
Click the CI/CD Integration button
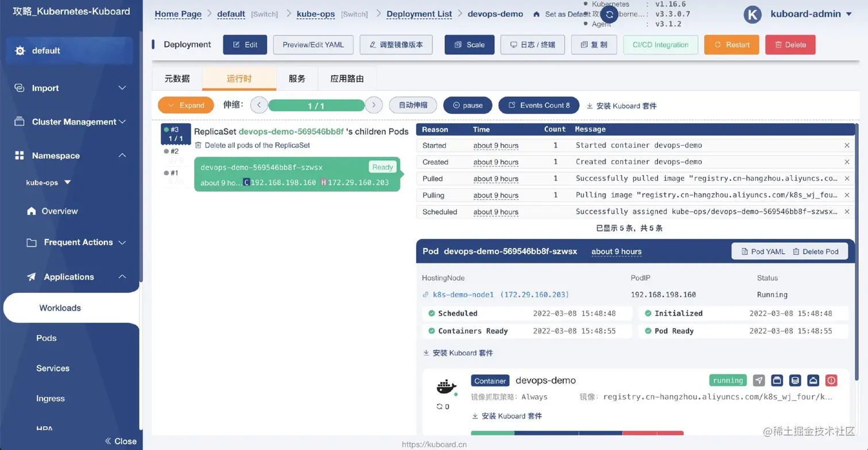[x=661, y=45]
